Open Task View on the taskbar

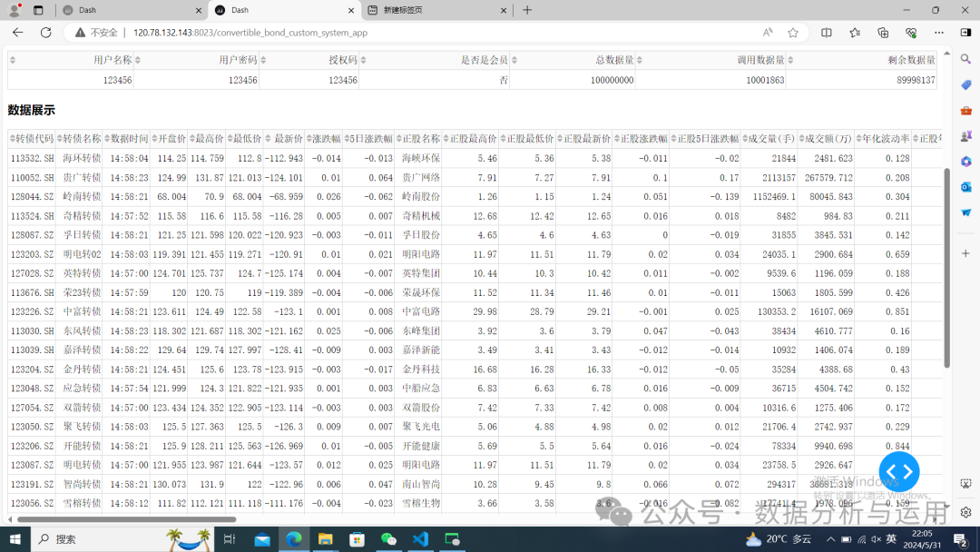pos(230,539)
